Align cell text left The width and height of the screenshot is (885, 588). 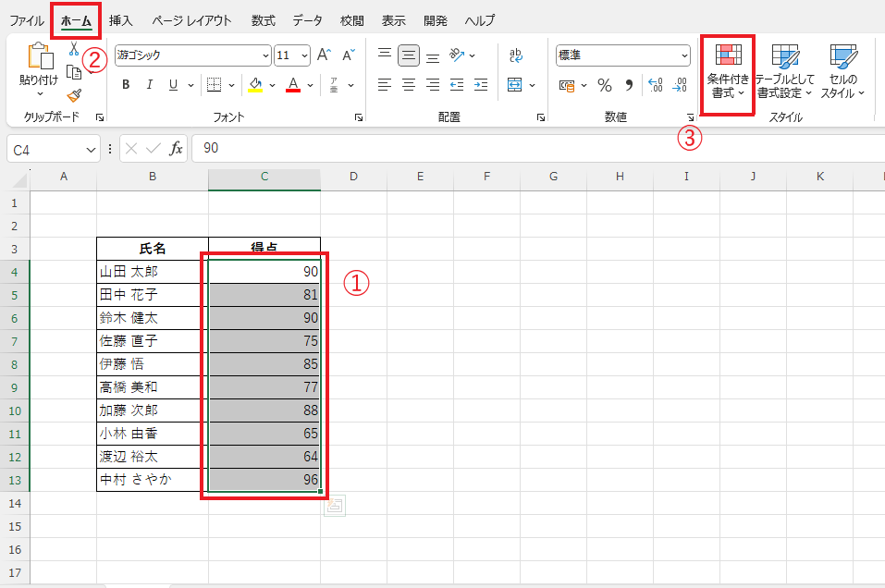(x=385, y=85)
